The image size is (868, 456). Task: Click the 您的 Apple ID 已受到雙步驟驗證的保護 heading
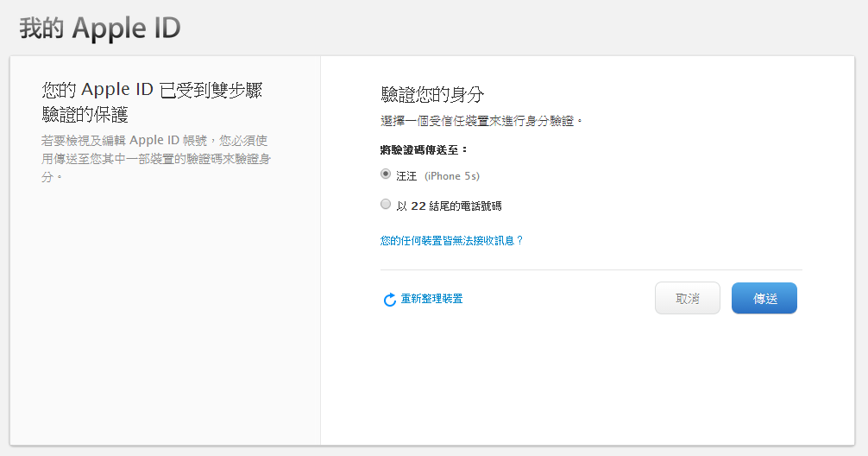tap(152, 102)
